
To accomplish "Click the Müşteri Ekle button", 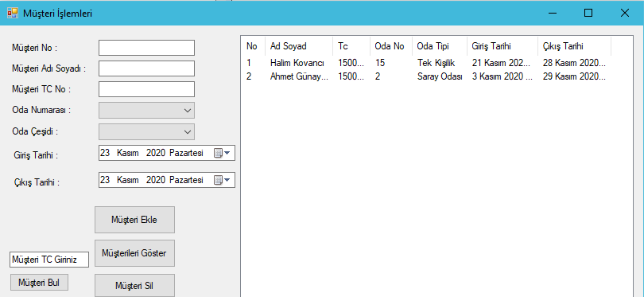I will coord(134,220).
